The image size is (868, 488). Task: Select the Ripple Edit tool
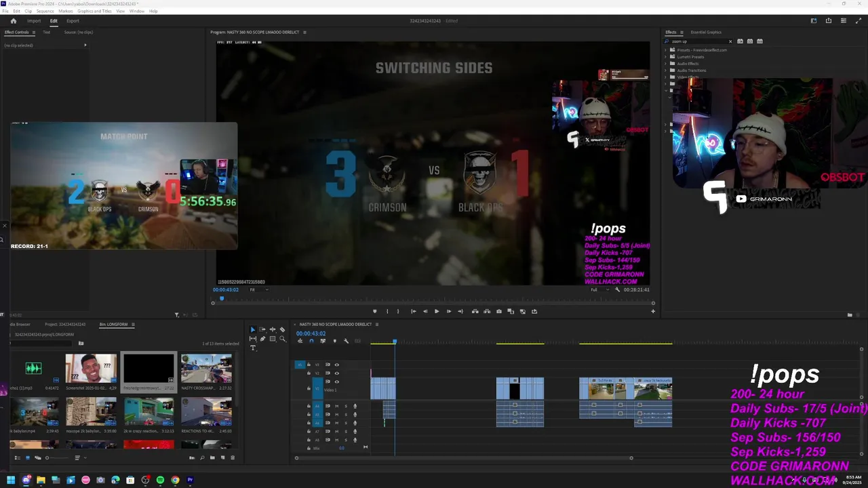(273, 329)
